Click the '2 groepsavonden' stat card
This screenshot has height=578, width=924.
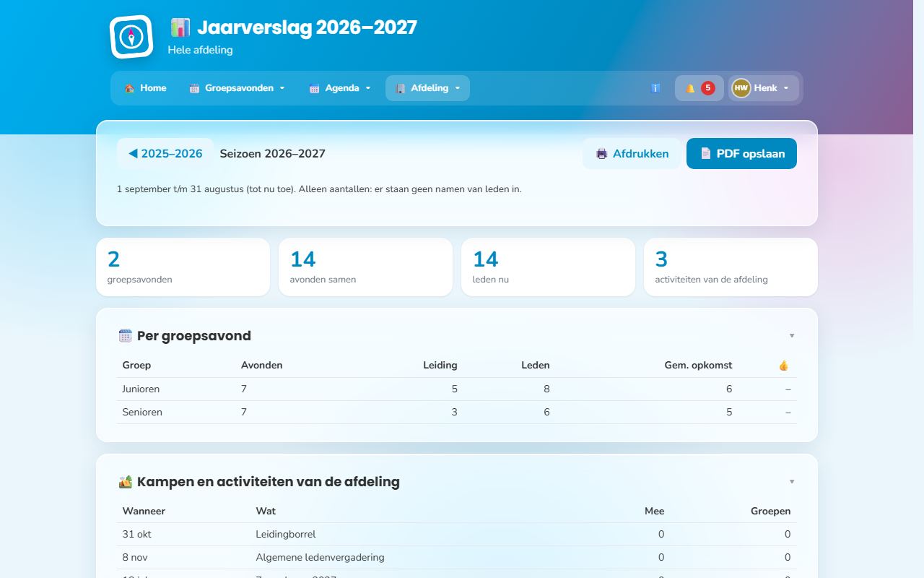tap(183, 267)
